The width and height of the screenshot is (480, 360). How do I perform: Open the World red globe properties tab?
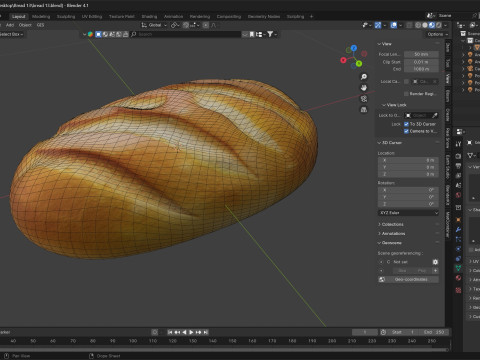point(458,195)
